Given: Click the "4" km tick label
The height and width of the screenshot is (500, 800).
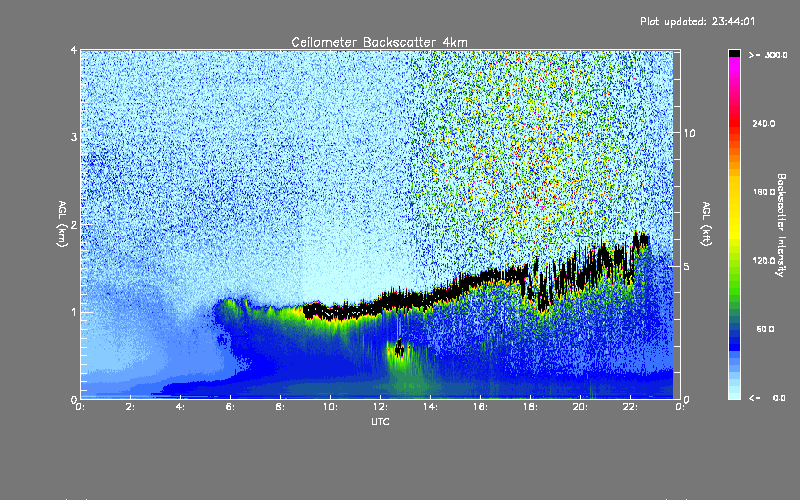Looking at the screenshot, I should (74, 51).
